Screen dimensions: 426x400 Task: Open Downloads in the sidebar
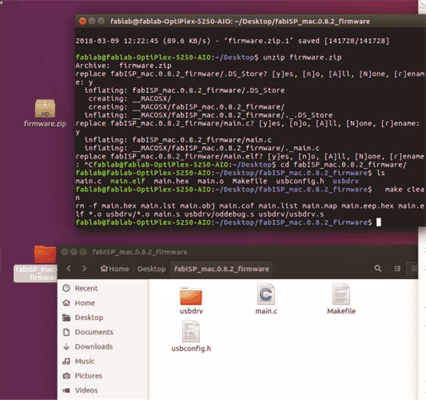coord(88,347)
